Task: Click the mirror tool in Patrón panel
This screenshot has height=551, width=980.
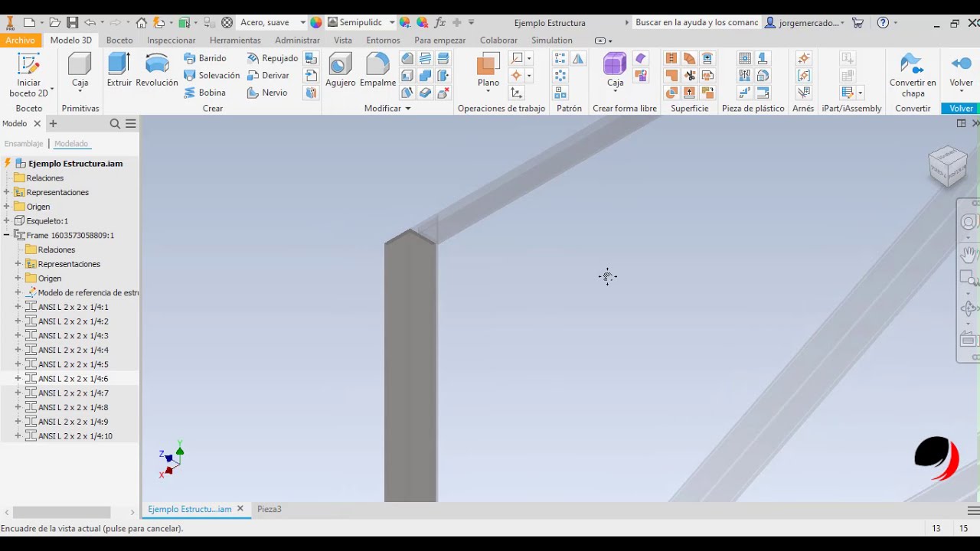Action: (x=578, y=58)
